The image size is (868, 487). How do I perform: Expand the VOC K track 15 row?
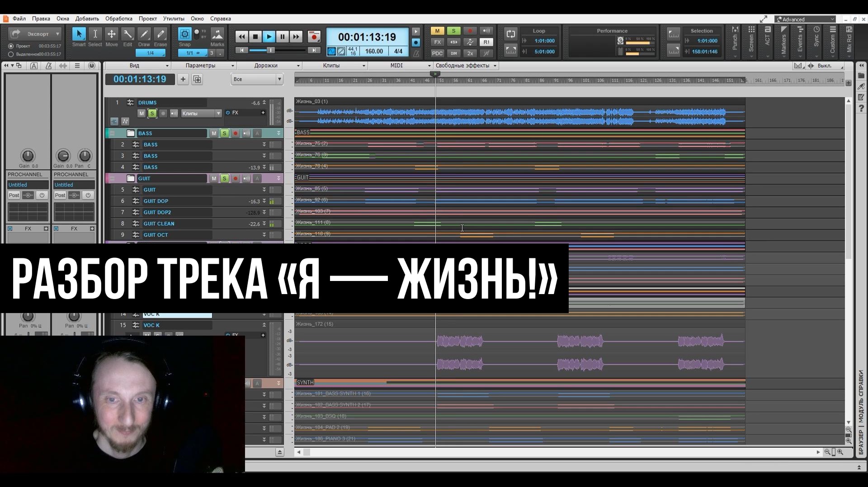pos(264,325)
